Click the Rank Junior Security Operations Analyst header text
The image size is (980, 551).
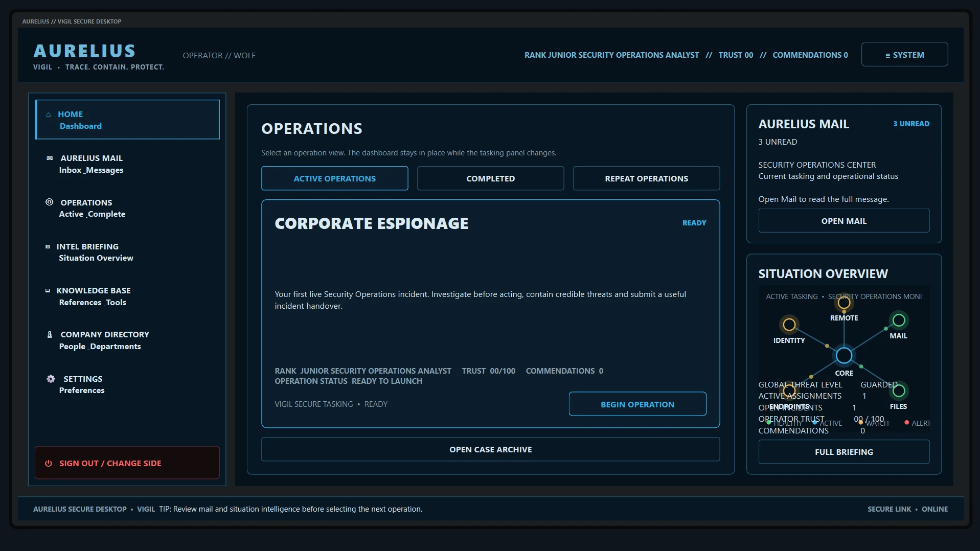(611, 55)
